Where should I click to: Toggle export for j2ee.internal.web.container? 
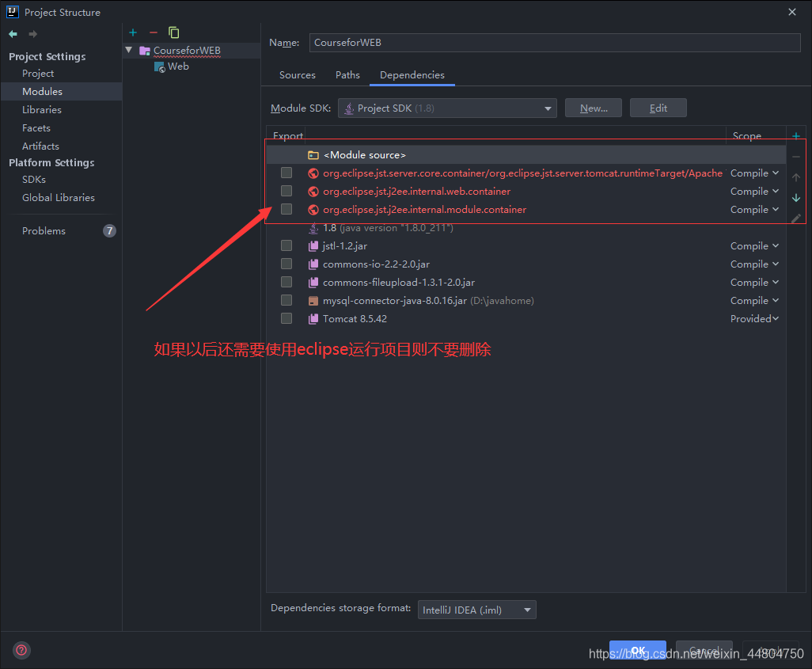[286, 191]
